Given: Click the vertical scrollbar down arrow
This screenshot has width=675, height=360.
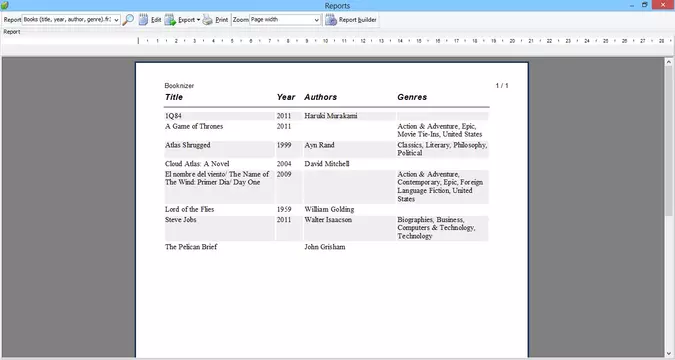Looking at the screenshot, I should 669,354.
